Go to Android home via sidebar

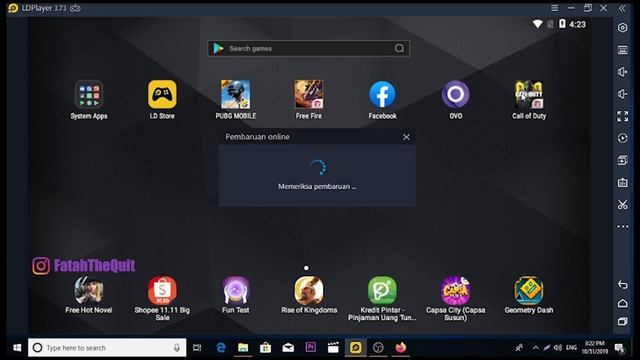[622, 303]
